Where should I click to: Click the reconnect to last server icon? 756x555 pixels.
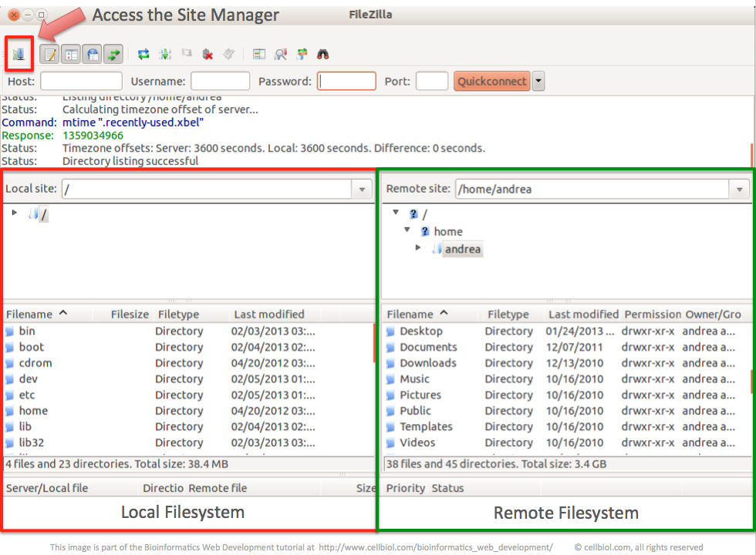tap(229, 54)
